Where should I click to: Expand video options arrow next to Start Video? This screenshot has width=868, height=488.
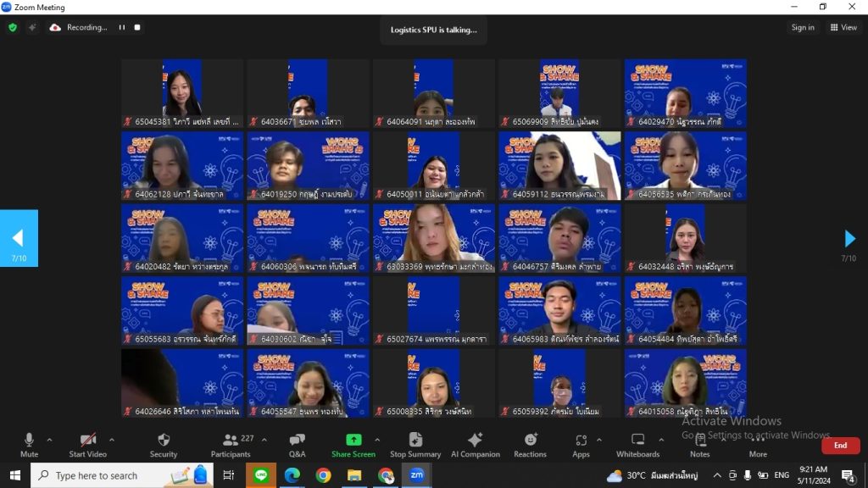(112, 440)
